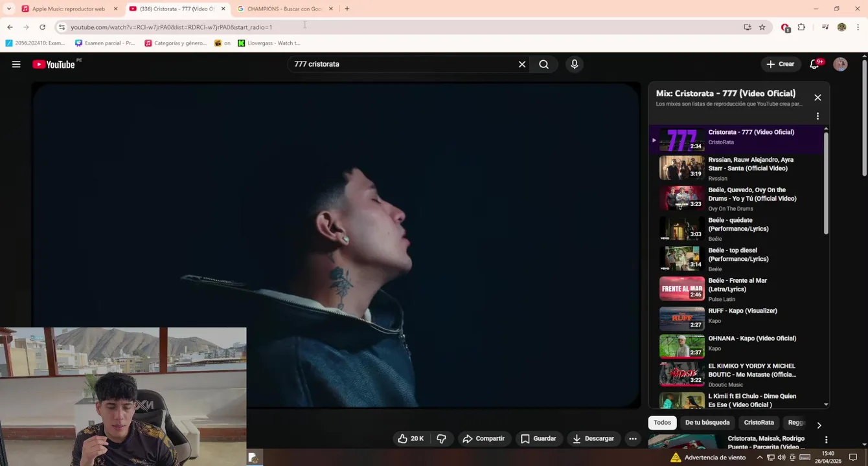Bookmark this page with the star icon

[x=762, y=27]
